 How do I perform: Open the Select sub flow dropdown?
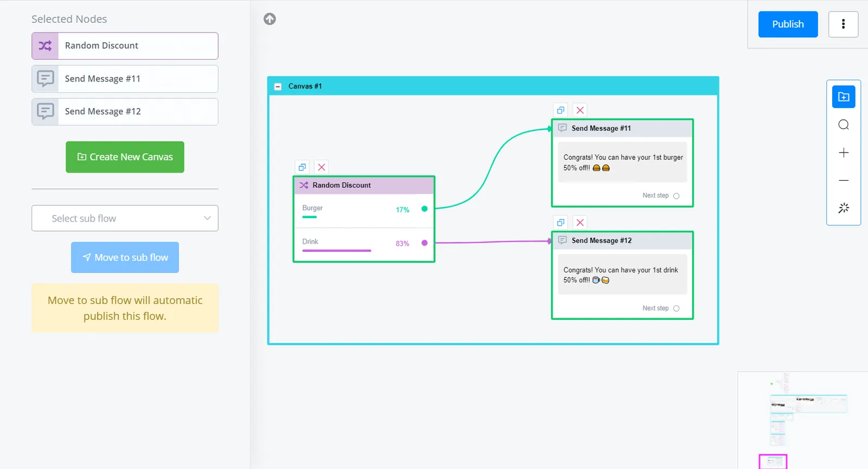click(x=125, y=218)
